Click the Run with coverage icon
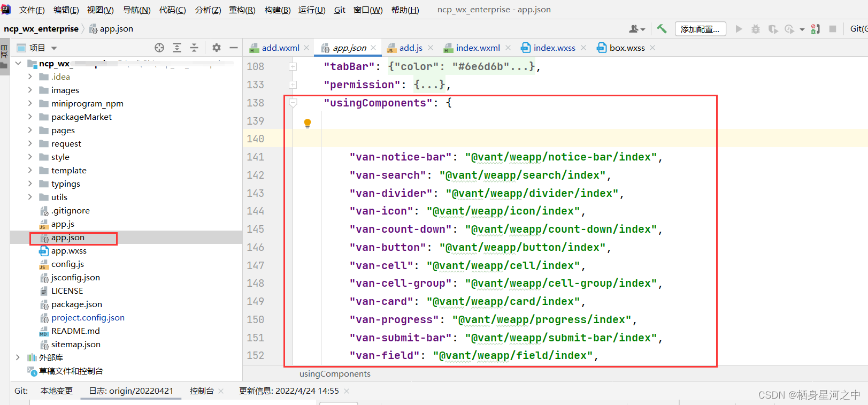 pyautogui.click(x=773, y=29)
